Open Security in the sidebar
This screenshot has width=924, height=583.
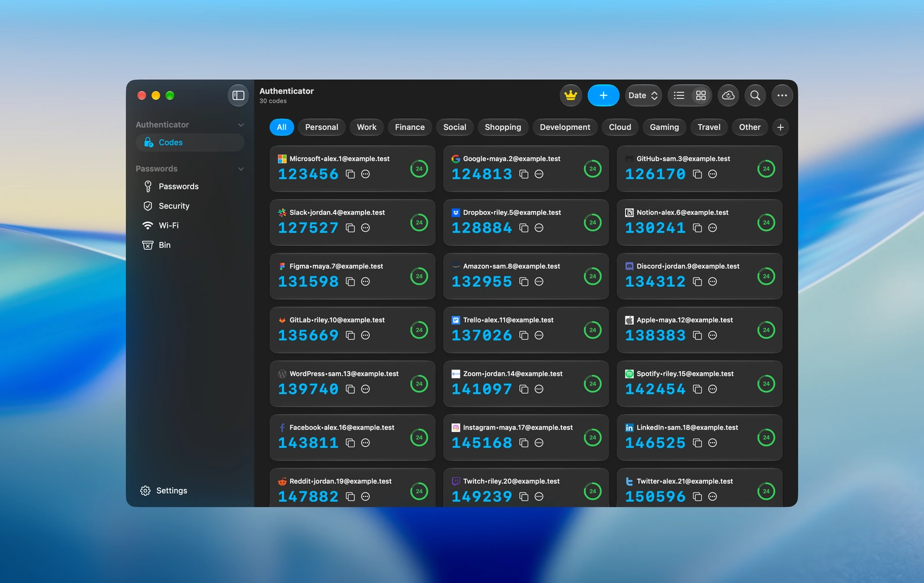coord(190,206)
